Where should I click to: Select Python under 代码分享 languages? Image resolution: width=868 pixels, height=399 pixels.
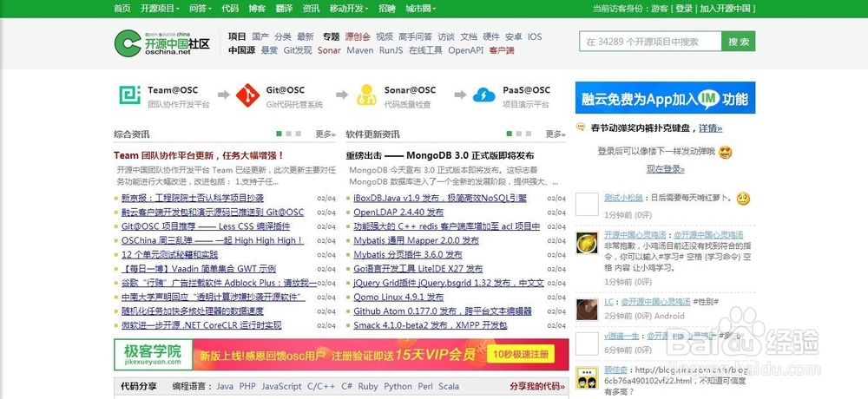coord(398,386)
